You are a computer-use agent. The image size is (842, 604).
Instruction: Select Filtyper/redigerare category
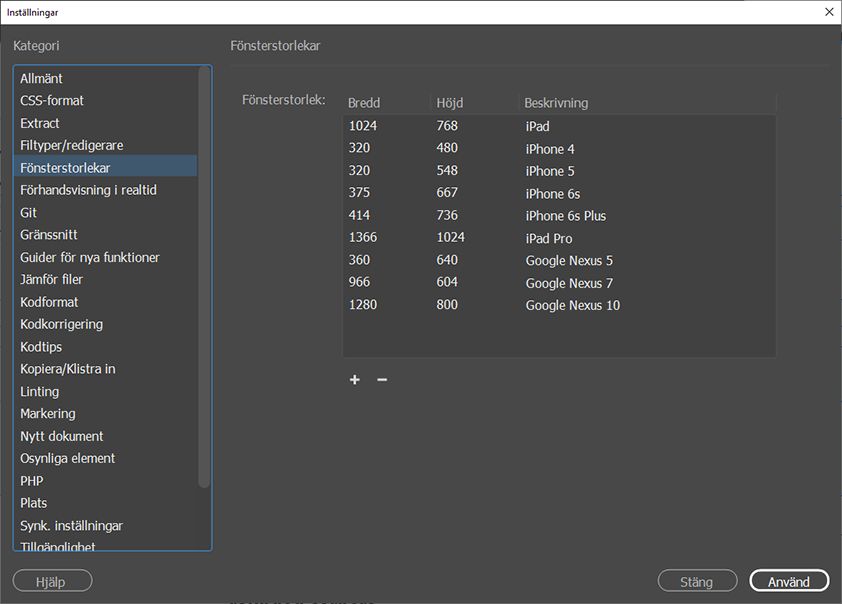(105, 145)
